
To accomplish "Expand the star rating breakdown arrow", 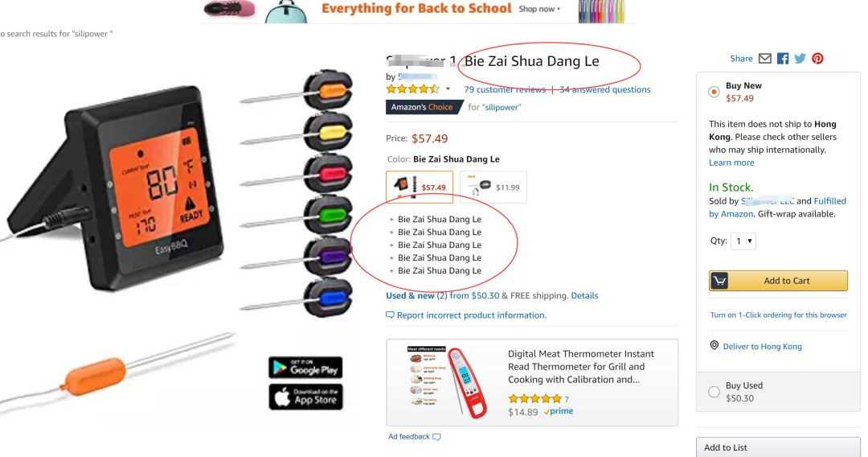I will tap(448, 89).
